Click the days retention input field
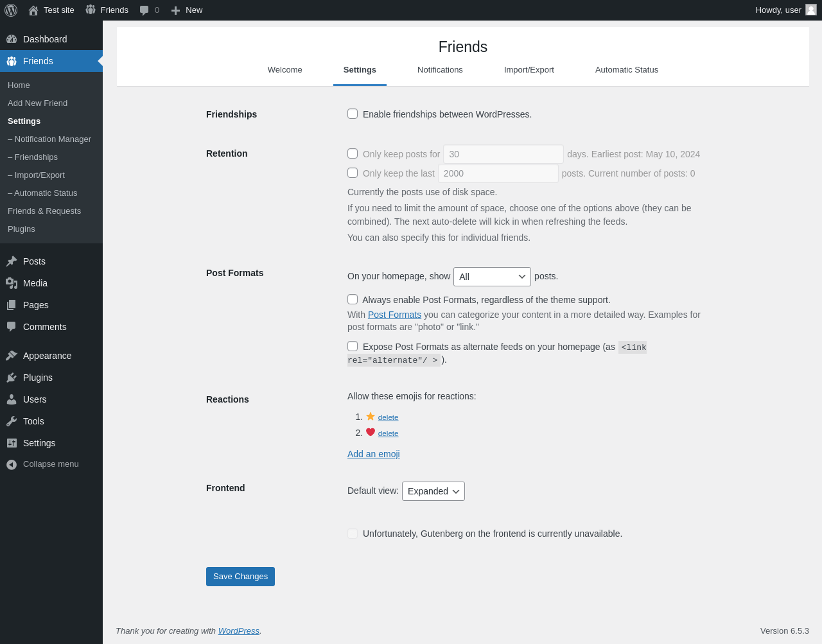 pos(503,154)
